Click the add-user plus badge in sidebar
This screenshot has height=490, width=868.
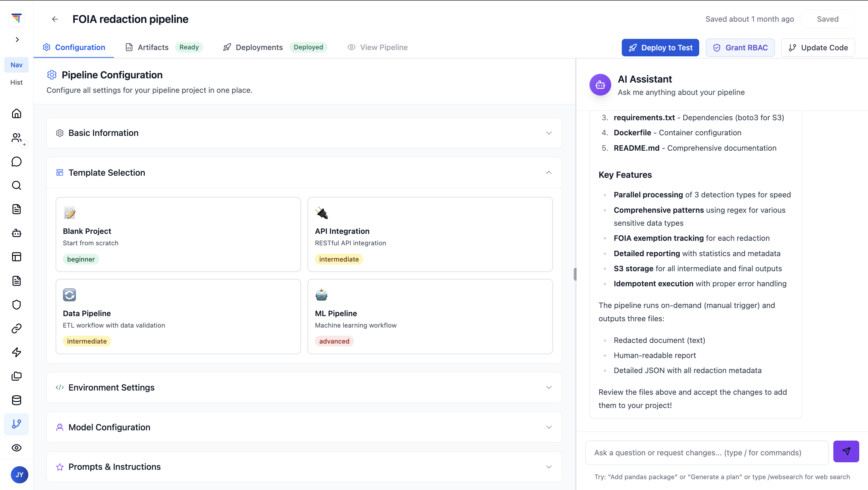[x=24, y=145]
